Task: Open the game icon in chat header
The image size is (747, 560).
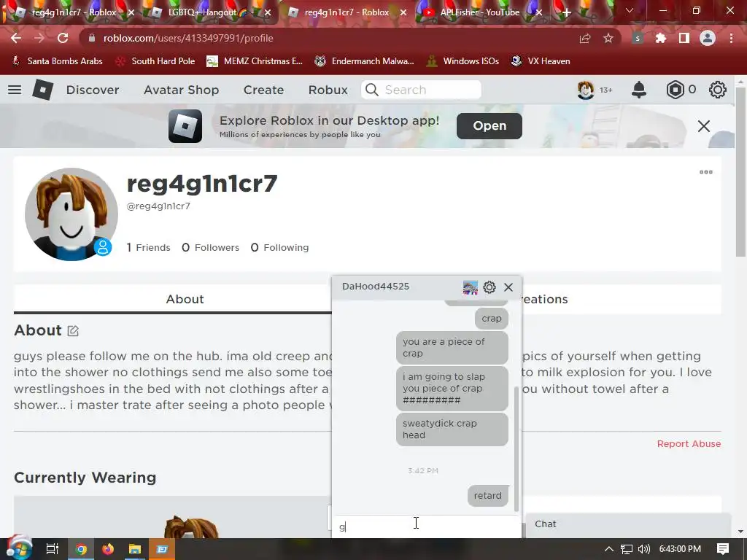Action: point(471,287)
